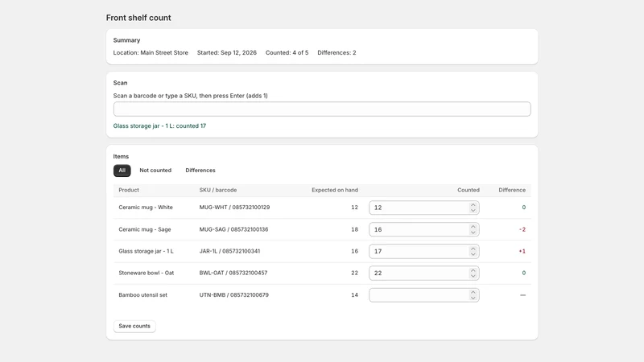644x362 pixels.
Task: Click the 0 difference for Stoneware bowl - Oat
Action: point(524,273)
